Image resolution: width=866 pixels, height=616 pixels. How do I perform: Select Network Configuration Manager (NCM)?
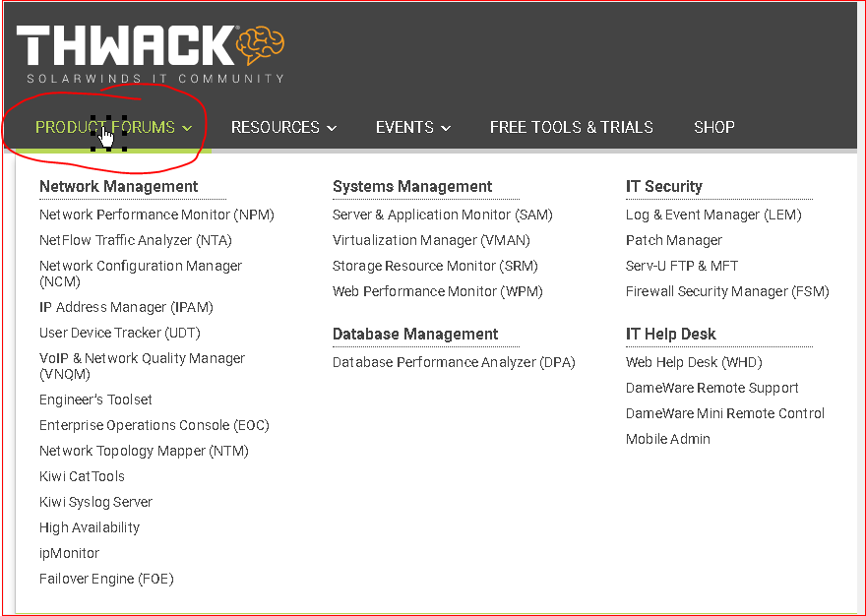pos(141,274)
